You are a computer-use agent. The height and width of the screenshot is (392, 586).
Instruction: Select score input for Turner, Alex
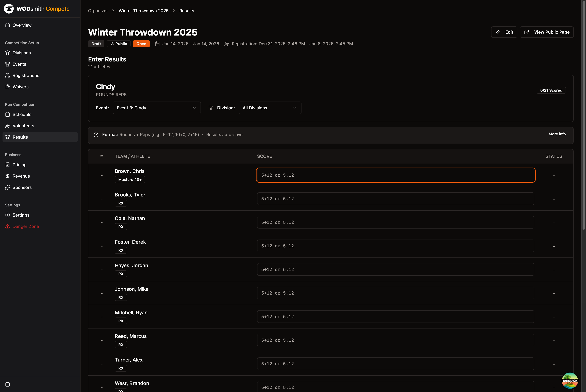point(395,364)
